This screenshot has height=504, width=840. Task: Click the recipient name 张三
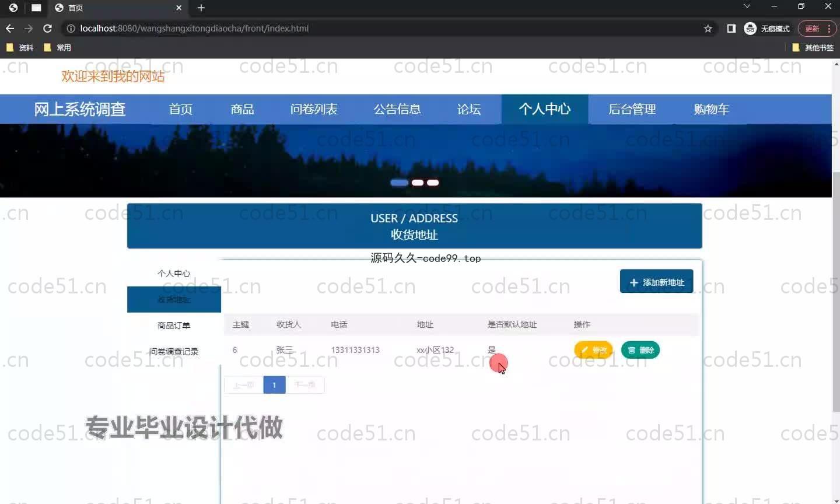285,350
